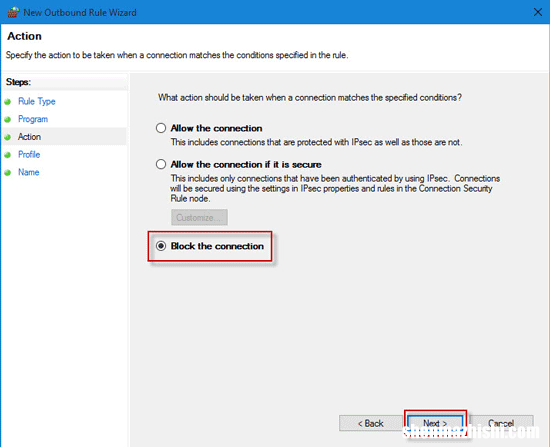Click the Block the connection label text
Image resolution: width=550 pixels, height=447 pixels.
(x=217, y=246)
